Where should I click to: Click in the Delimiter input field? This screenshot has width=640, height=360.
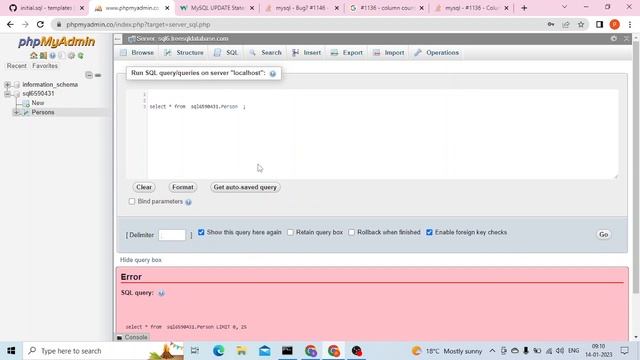click(172, 235)
